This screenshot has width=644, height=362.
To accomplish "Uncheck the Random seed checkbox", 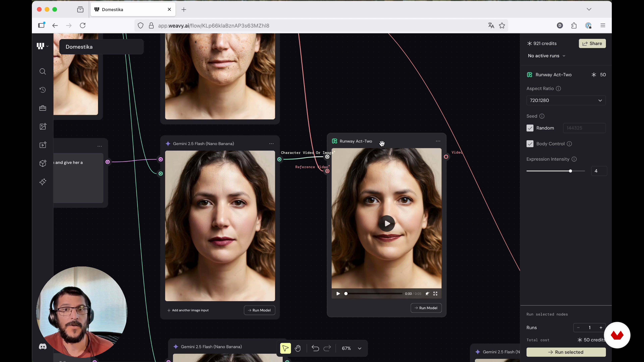I will point(530,128).
